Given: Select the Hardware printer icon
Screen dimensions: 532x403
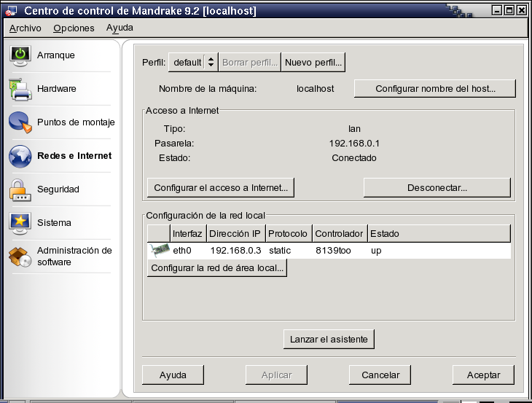Looking at the screenshot, I should pyautogui.click(x=20, y=90).
